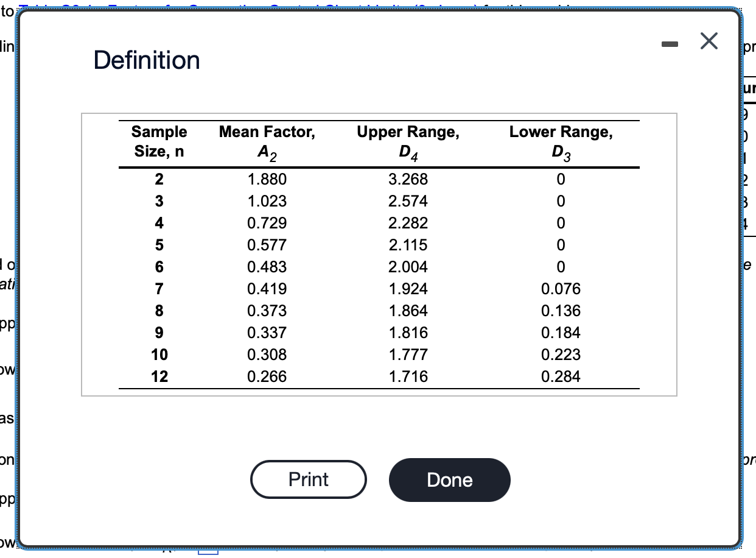Close the Definition dialog window

click(708, 41)
